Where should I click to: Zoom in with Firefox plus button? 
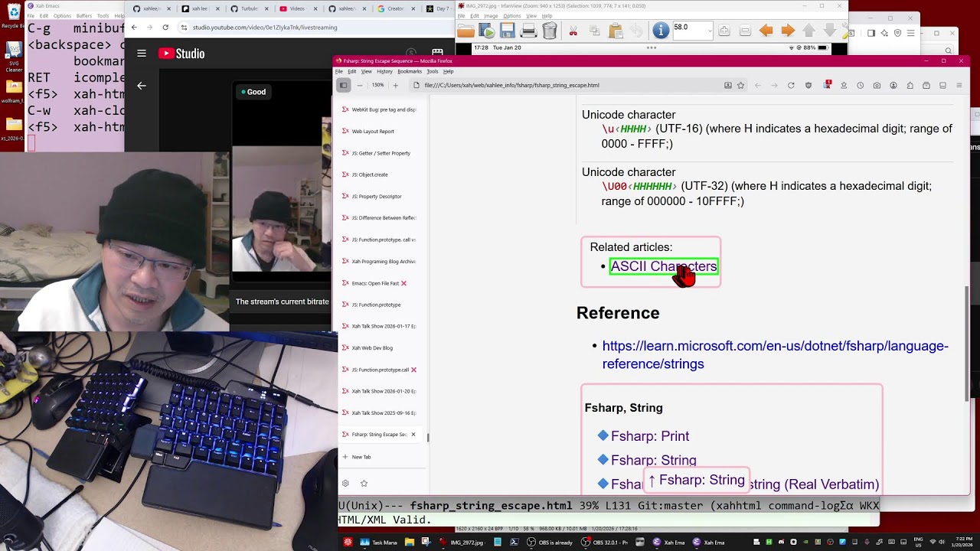click(395, 85)
